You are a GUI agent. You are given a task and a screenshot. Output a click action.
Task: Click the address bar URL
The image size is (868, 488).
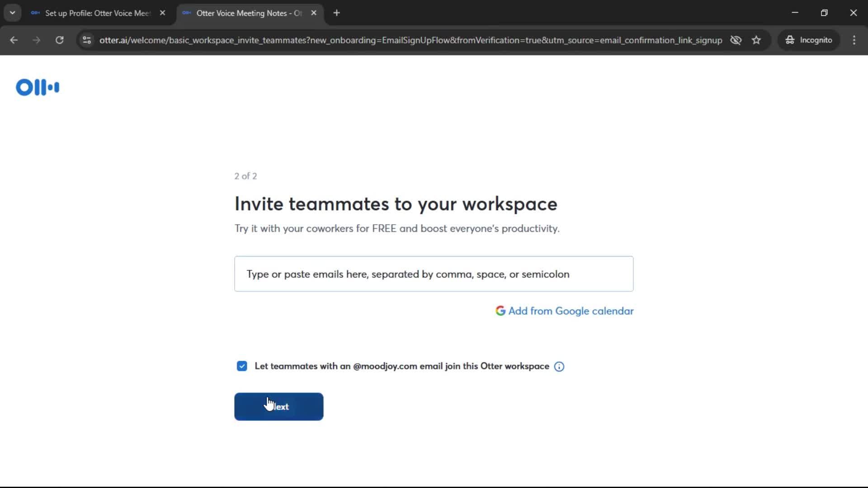410,40
